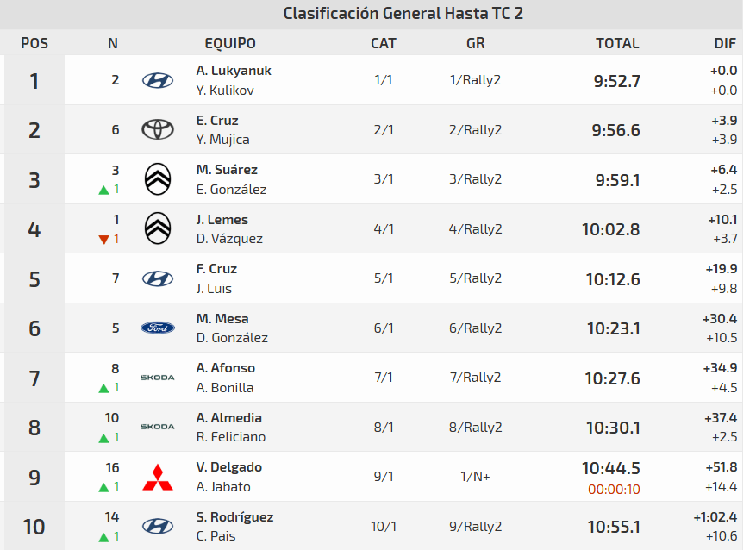
Task: Click the POS column header
Action: [x=34, y=43]
